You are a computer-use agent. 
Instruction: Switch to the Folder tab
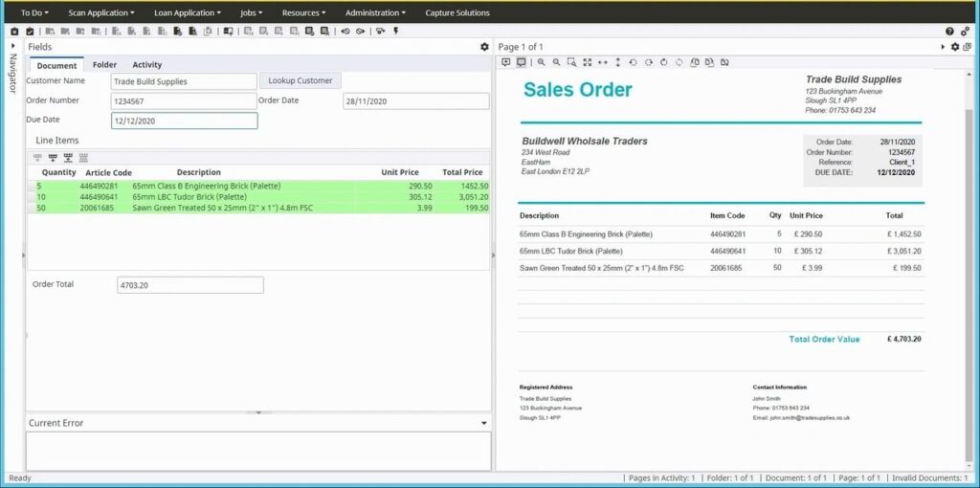pyautogui.click(x=104, y=65)
